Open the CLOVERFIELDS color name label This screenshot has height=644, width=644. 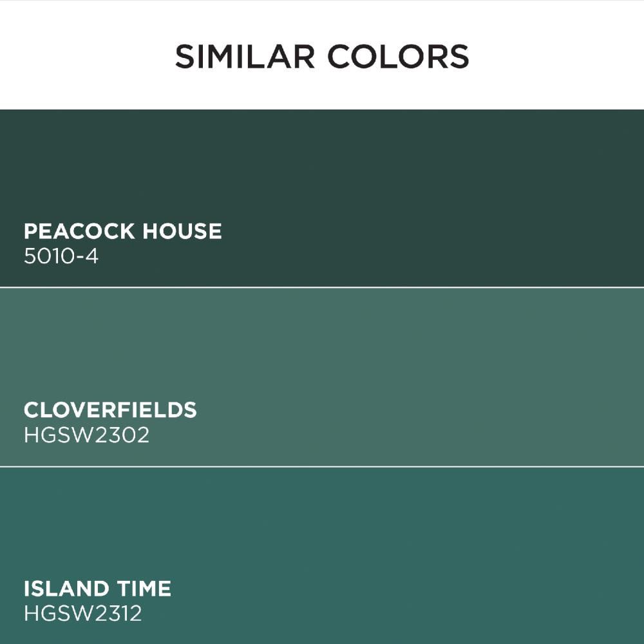pyautogui.click(x=111, y=410)
